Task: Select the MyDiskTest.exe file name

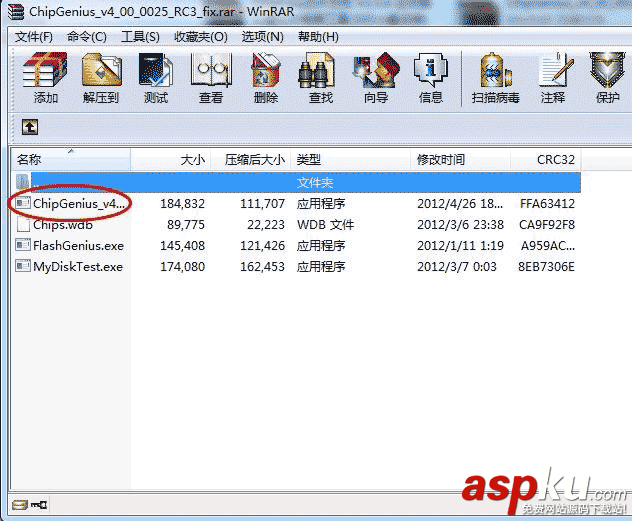Action: point(78,266)
